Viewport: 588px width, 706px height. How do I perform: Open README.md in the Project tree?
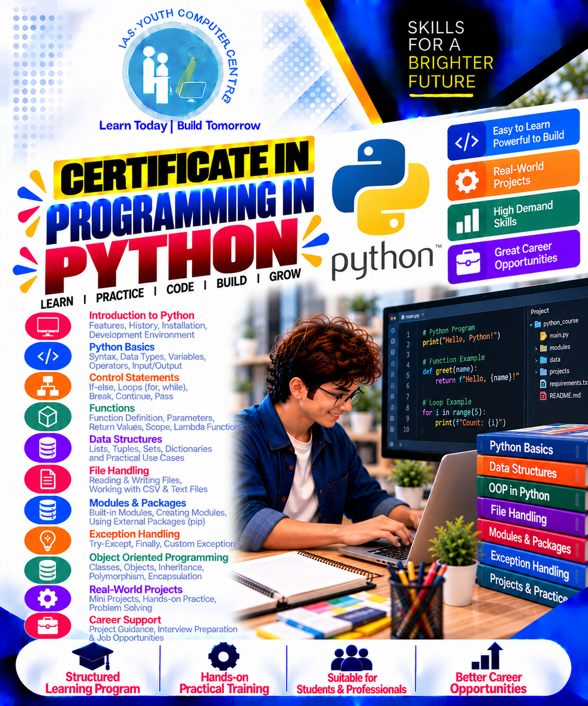point(565,396)
